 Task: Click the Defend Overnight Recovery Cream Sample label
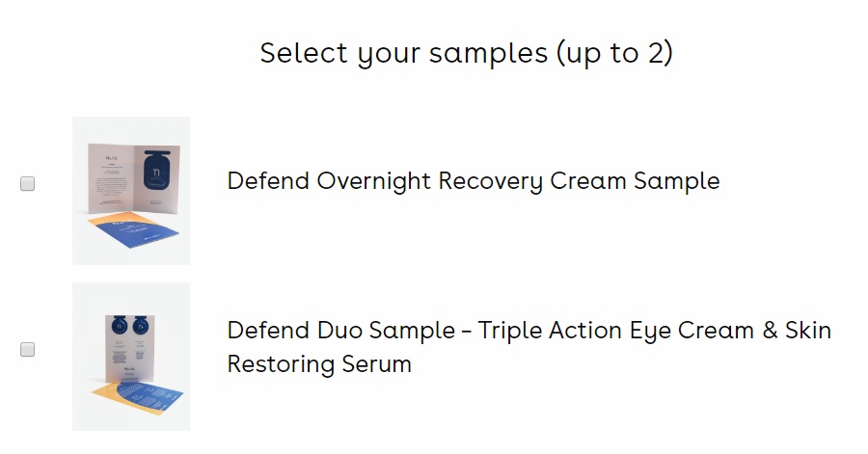(473, 181)
